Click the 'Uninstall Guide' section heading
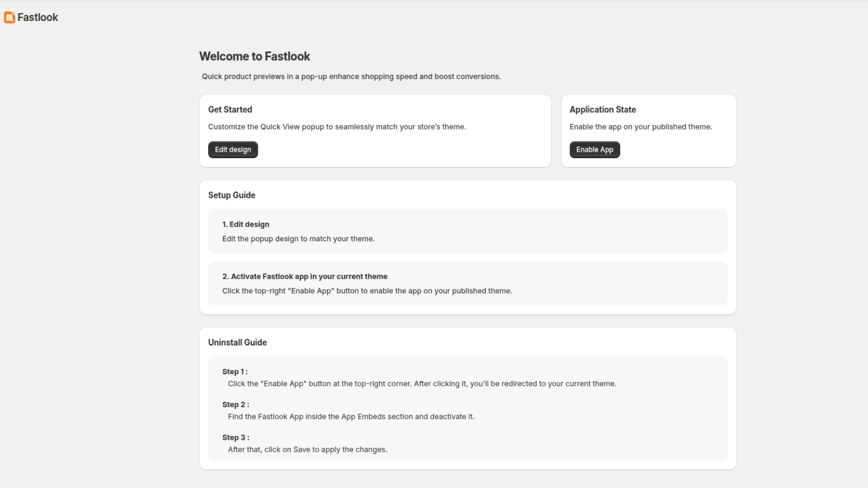The width and height of the screenshot is (868, 488). pos(238,343)
